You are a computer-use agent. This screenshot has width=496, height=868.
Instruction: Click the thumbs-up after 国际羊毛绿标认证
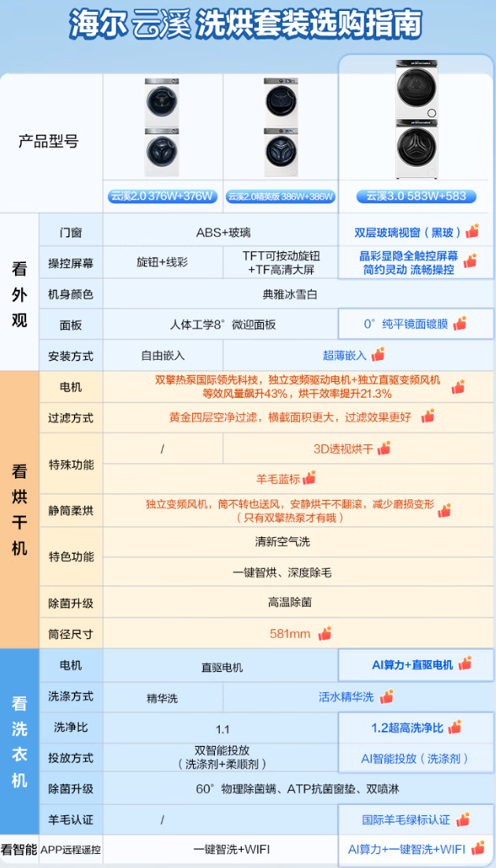tap(463, 818)
